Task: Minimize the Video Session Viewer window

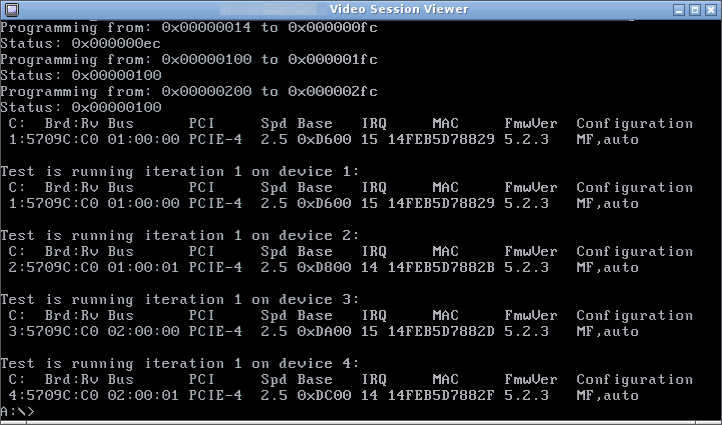Action: click(x=679, y=10)
